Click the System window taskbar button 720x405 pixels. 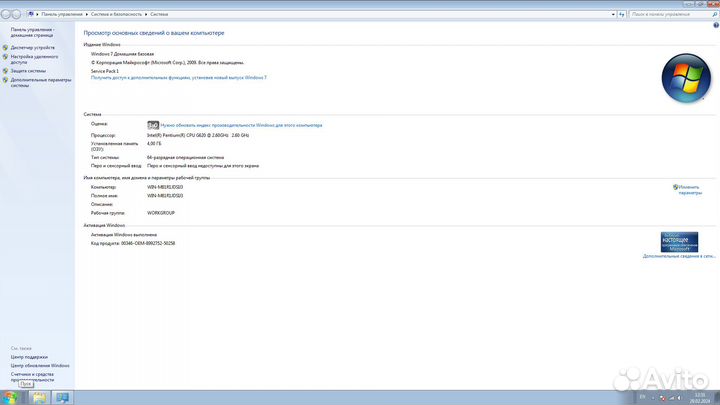click(x=62, y=398)
